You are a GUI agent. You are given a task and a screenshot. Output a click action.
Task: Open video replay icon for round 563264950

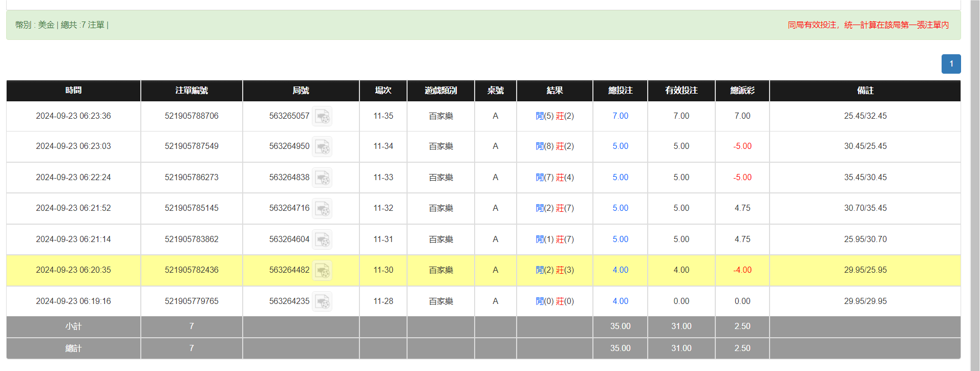pos(322,146)
